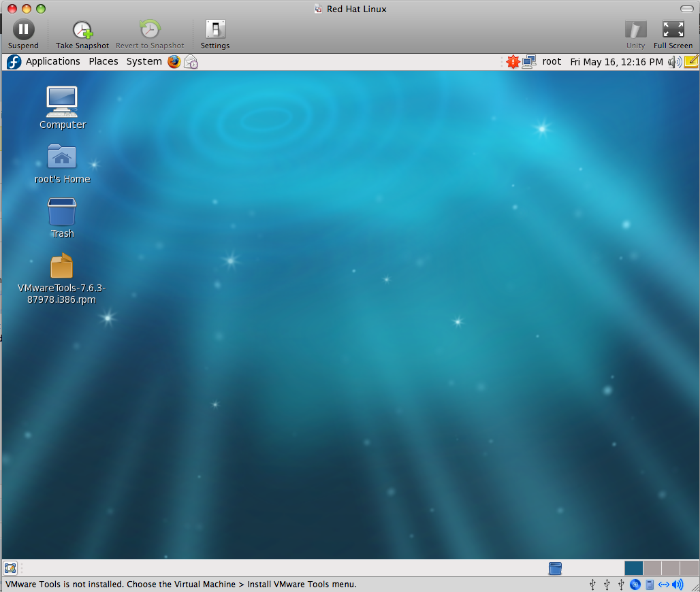Switch to the fourth workspace
This screenshot has width=700, height=592.
coord(689,568)
